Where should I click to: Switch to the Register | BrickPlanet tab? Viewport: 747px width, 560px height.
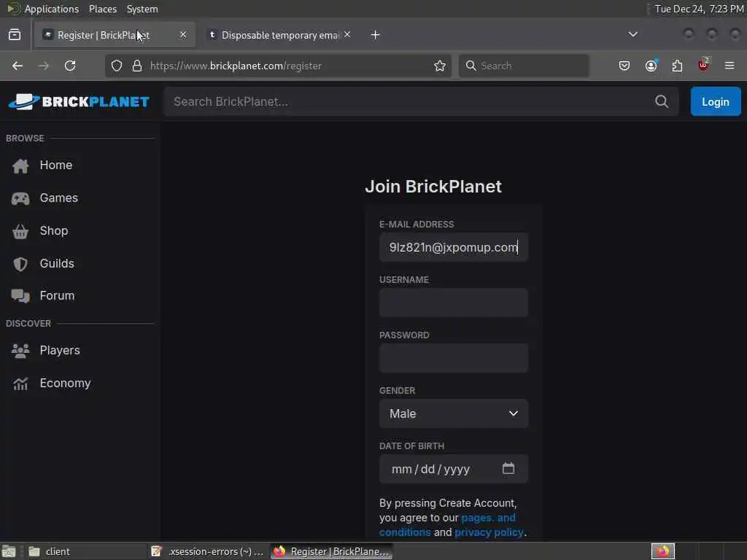point(115,35)
